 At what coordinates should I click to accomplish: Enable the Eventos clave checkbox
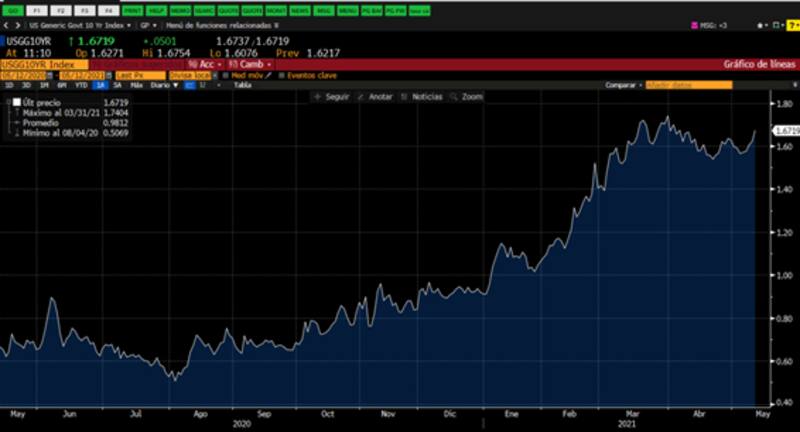281,75
